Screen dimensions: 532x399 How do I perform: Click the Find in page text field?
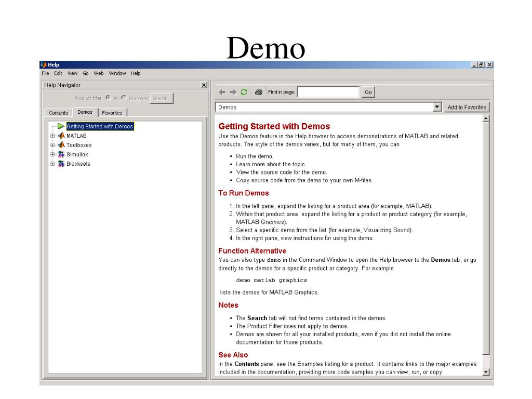click(x=328, y=92)
